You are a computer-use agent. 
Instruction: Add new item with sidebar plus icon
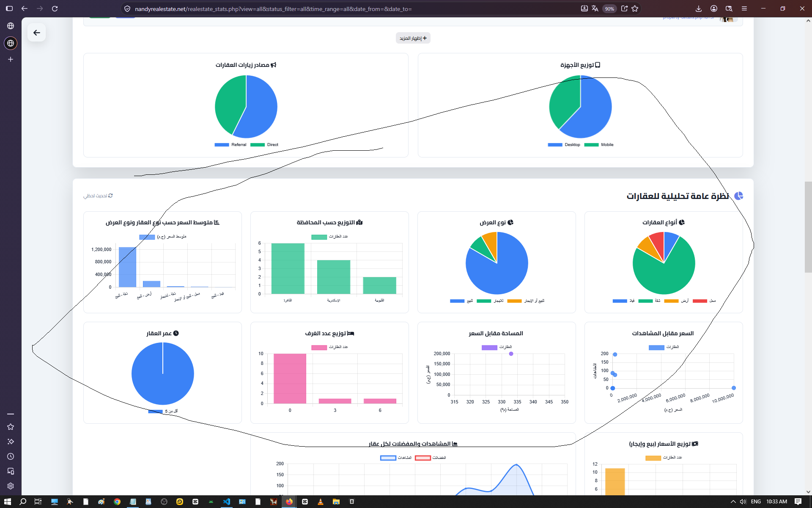click(11, 59)
